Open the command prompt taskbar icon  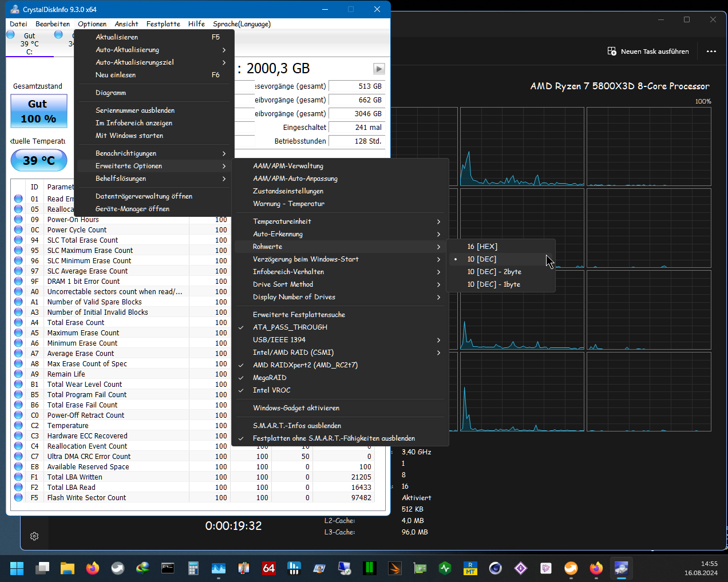168,568
